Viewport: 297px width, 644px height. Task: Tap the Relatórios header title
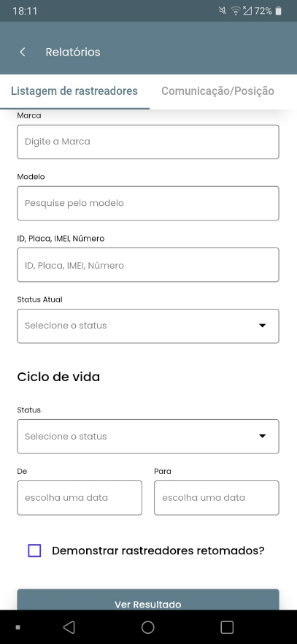(x=73, y=52)
